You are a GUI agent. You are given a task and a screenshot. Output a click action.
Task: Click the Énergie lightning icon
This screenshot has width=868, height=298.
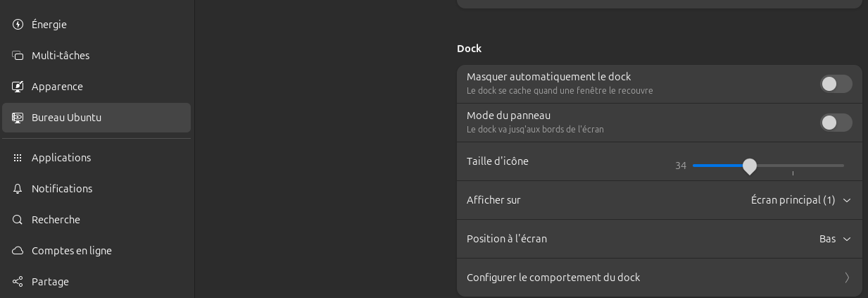pyautogui.click(x=18, y=25)
